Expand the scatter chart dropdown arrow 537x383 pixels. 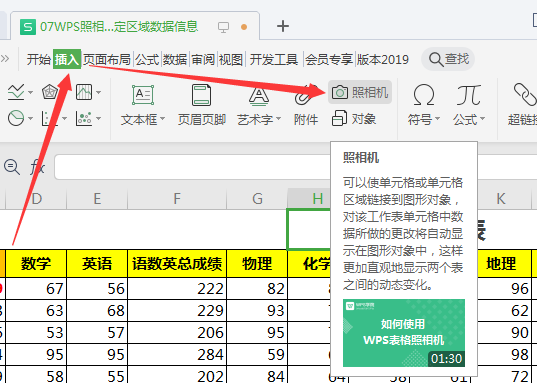pyautogui.click(x=99, y=119)
